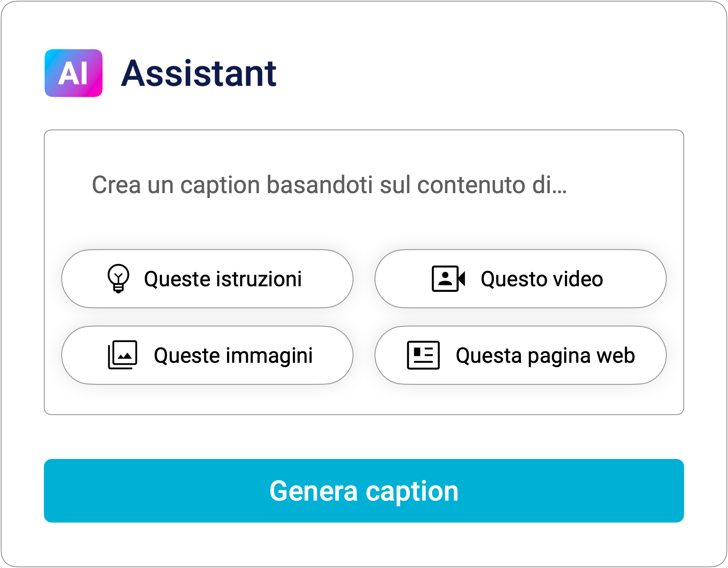Click the "Assistant" heading text
The image size is (728, 568).
(199, 73)
